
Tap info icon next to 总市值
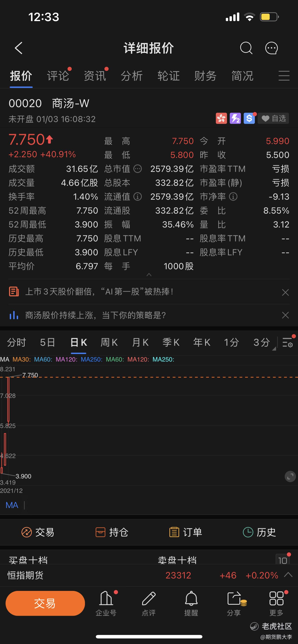tap(138, 169)
